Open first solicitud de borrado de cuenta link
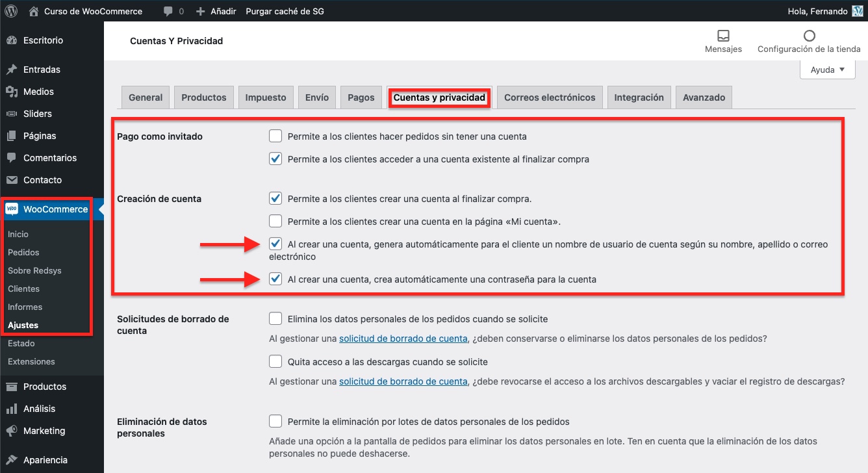 tap(403, 339)
